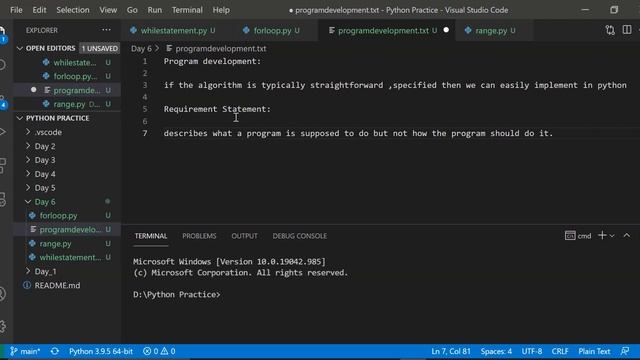Open the Selection menu
640x360 pixels.
73,10
